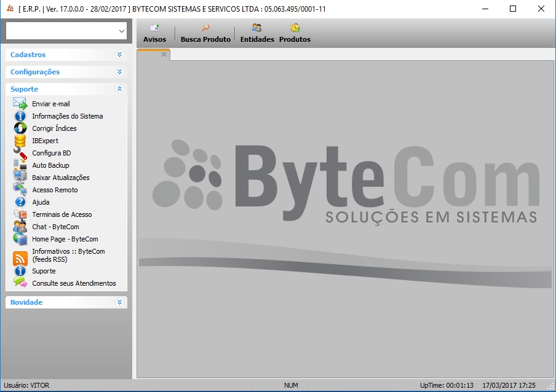Open the sidebar's top combo box dropdown
556x392 pixels.
click(121, 31)
